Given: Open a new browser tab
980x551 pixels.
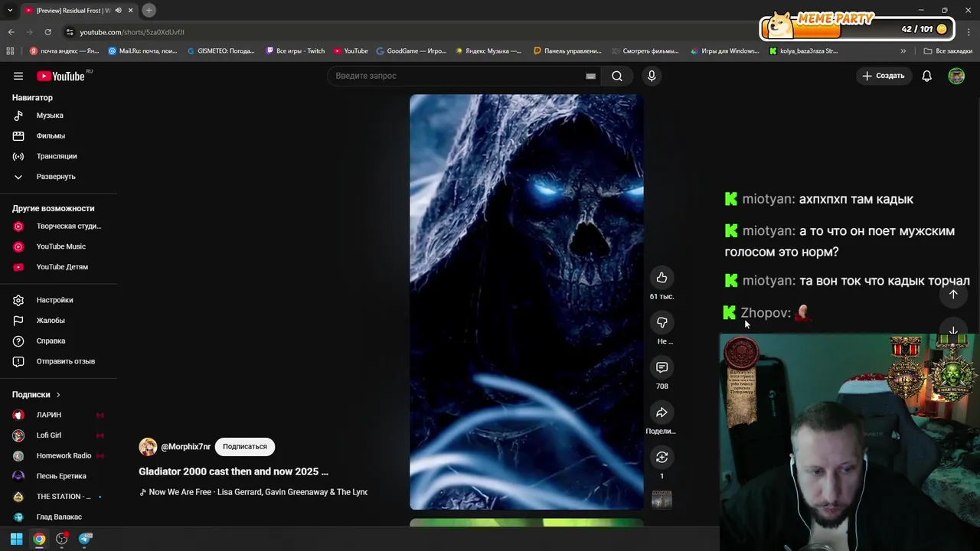Looking at the screenshot, I should point(149,10).
